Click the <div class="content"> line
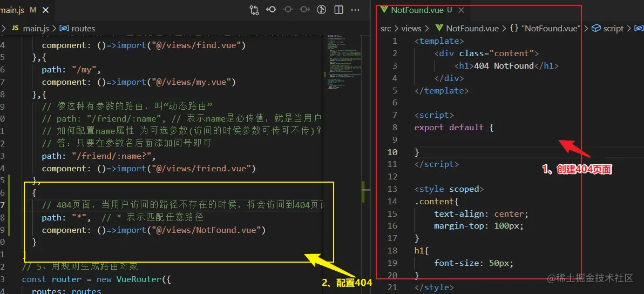This screenshot has height=294, width=644. pyautogui.click(x=486, y=53)
